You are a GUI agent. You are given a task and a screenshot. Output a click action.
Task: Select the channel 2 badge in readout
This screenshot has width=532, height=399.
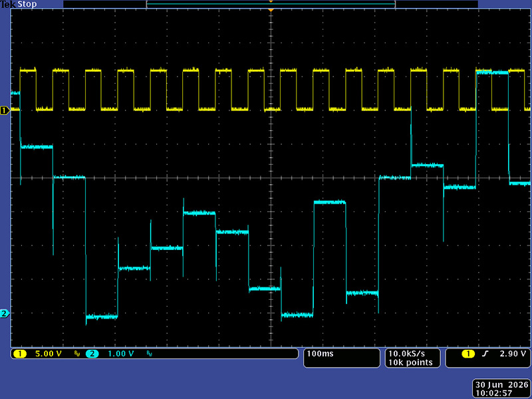(x=92, y=354)
